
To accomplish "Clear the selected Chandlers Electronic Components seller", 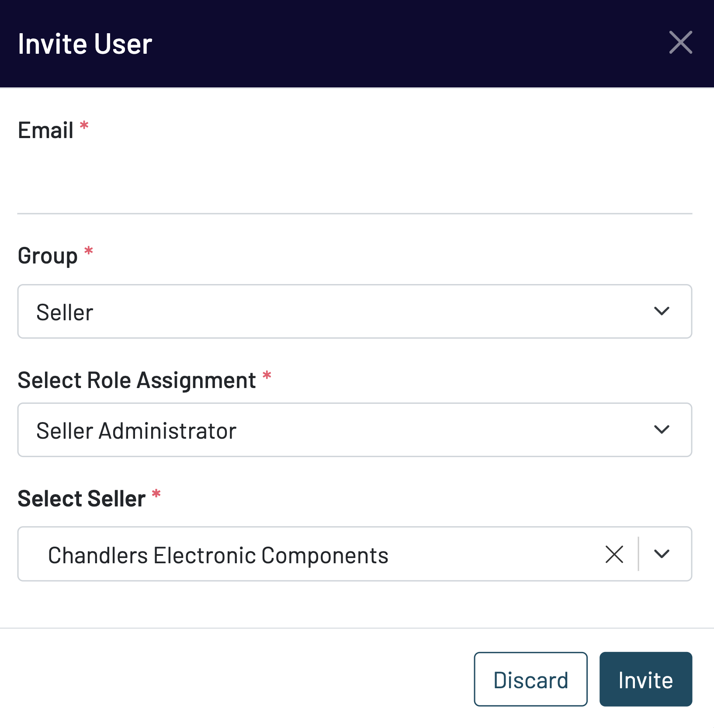I will click(x=614, y=555).
